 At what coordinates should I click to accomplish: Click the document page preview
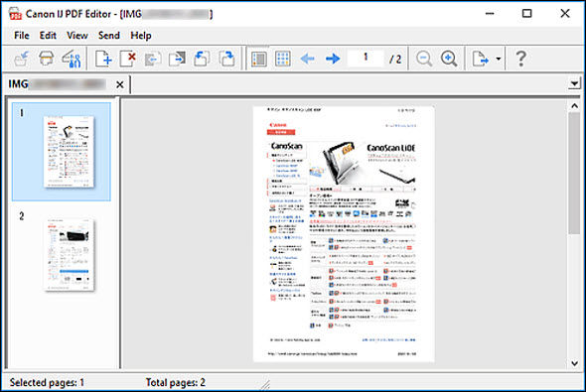click(344, 234)
